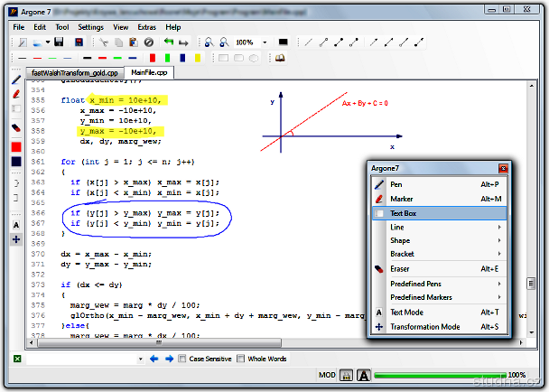The width and height of the screenshot is (549, 392).
Task: Switch to fastWalshTransform_gold.cpp tab
Action: [x=75, y=71]
